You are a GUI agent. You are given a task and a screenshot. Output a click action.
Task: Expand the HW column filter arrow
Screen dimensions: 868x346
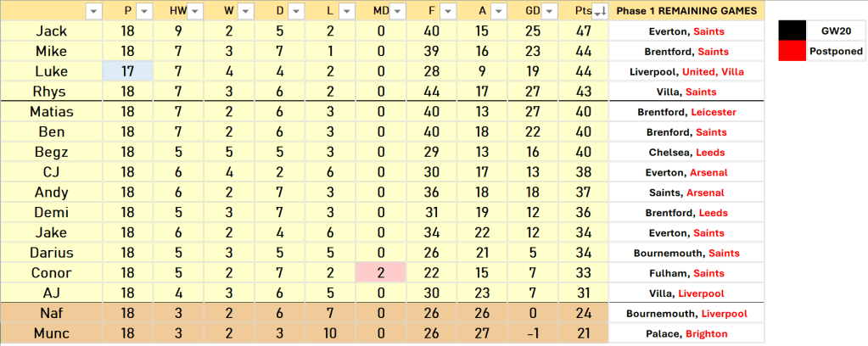pos(196,11)
